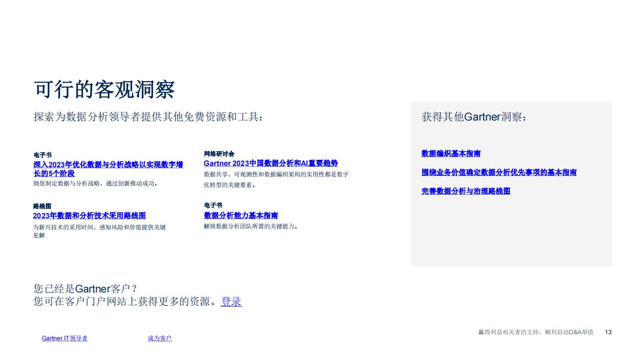Select the 您已经是Gartner客户 question text

[86, 288]
